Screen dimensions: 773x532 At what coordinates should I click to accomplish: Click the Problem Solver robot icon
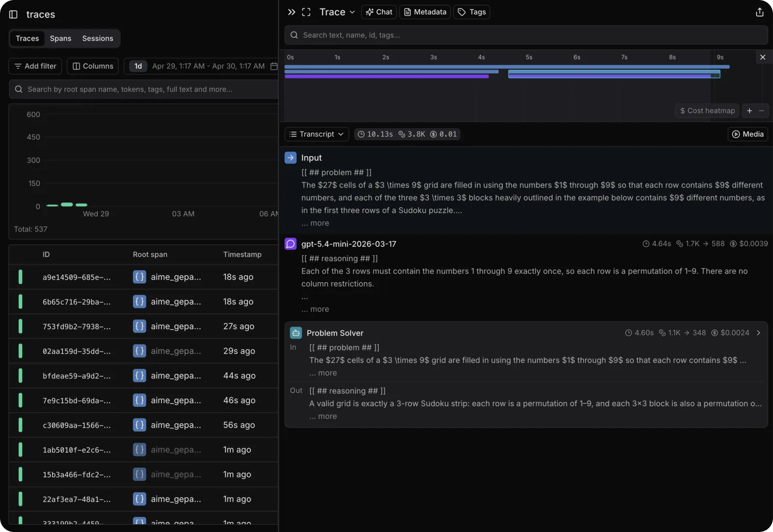coord(296,333)
